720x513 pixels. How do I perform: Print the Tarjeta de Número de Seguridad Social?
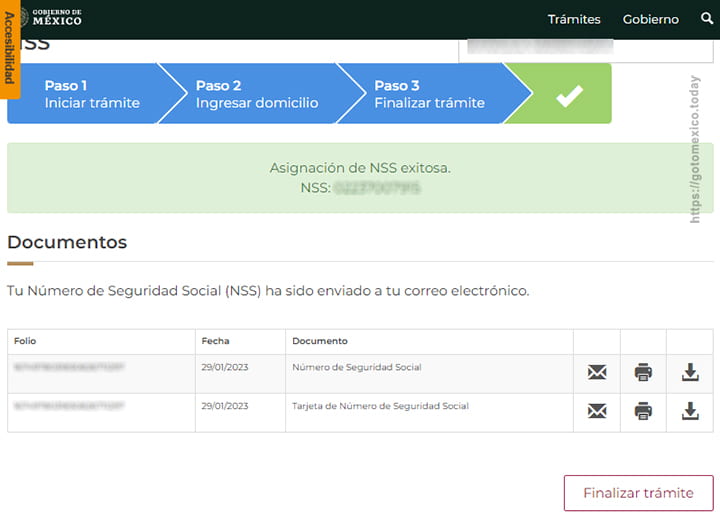tap(643, 411)
